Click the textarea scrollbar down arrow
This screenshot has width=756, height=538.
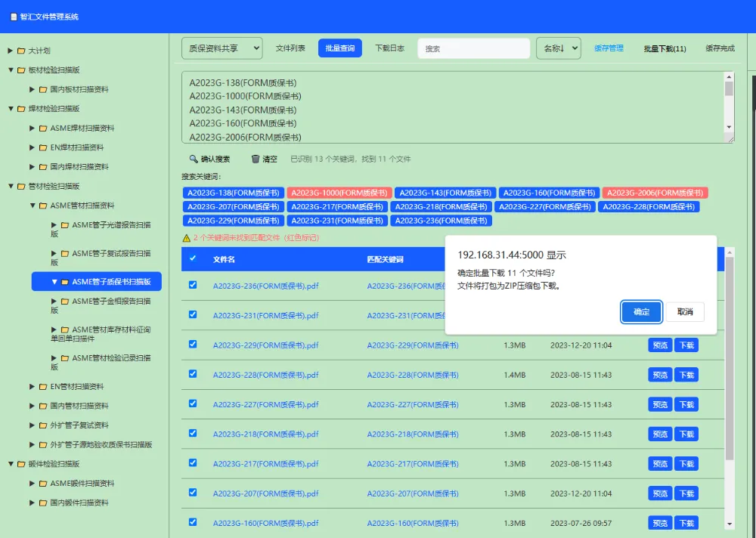pos(729,127)
